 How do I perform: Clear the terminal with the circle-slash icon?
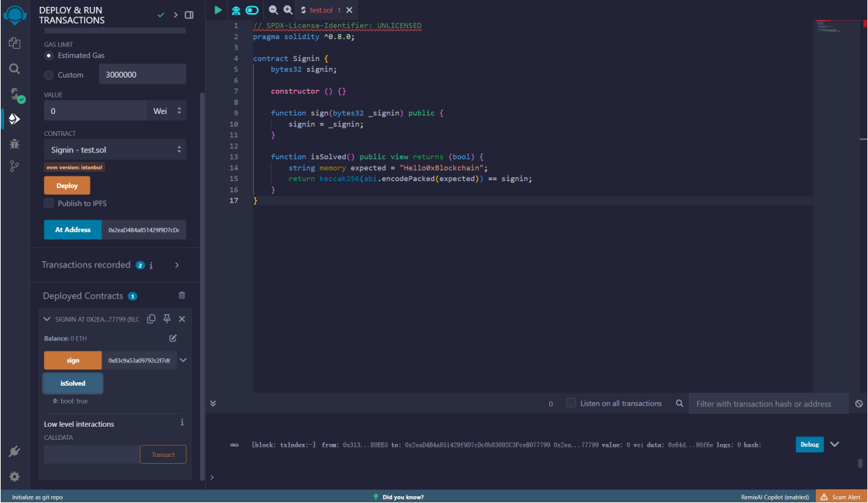859,403
